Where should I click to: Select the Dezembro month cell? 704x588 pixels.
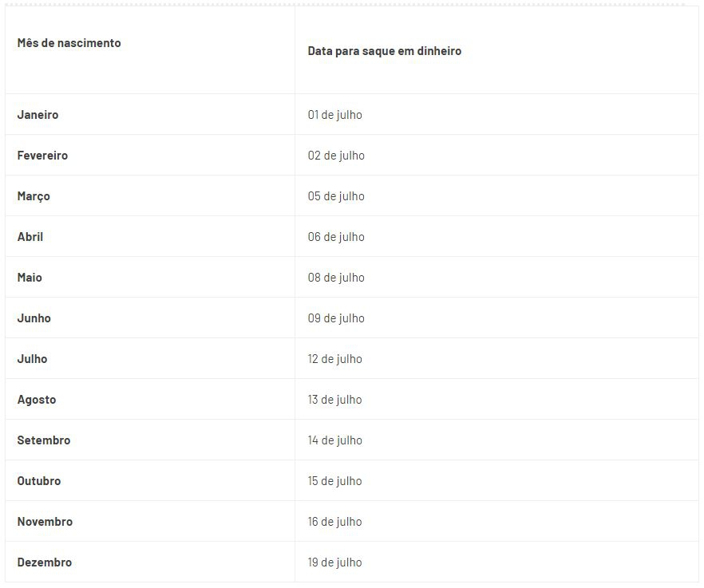(x=45, y=562)
